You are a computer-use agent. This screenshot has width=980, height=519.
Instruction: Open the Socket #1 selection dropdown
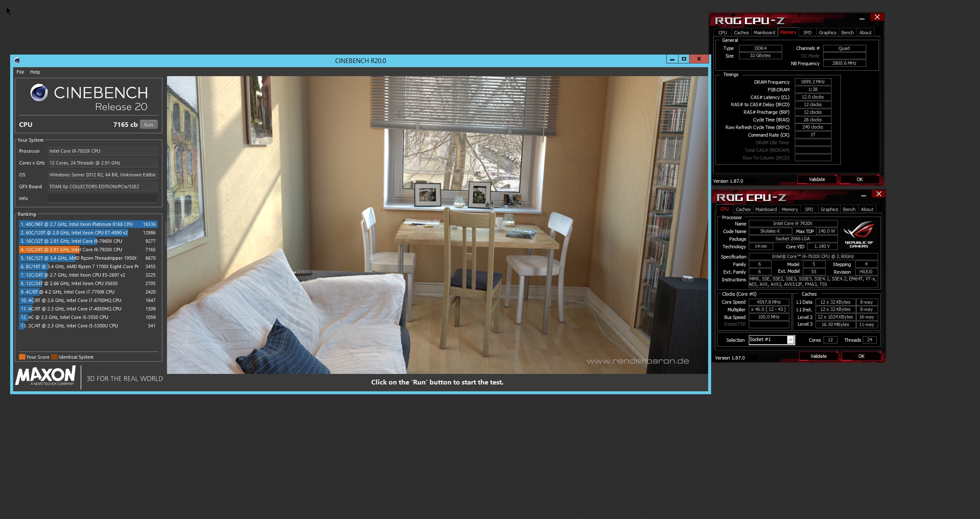(x=790, y=340)
